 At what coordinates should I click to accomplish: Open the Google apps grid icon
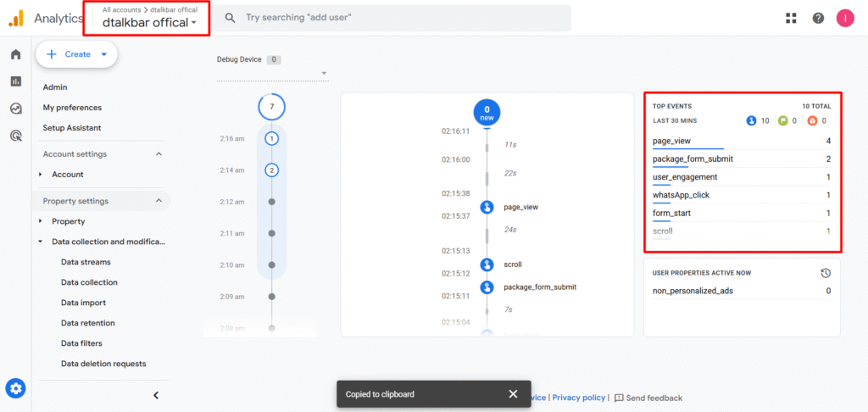[791, 18]
